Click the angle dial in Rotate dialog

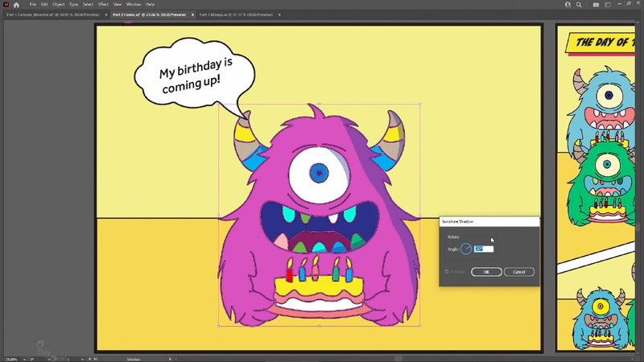466,249
